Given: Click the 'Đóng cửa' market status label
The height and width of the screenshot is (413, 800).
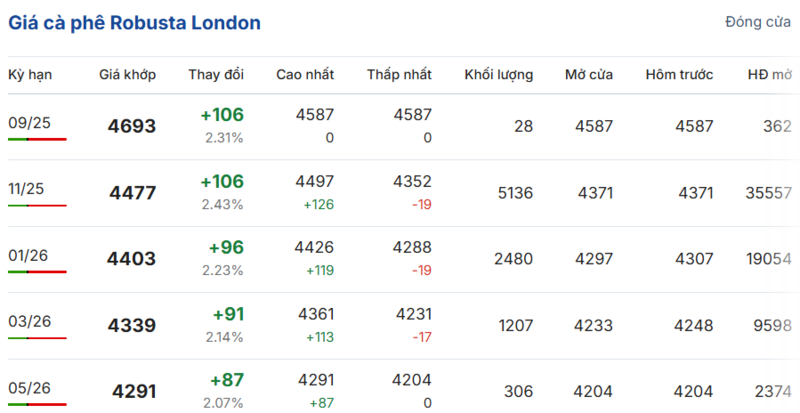Looking at the screenshot, I should coord(757,22).
